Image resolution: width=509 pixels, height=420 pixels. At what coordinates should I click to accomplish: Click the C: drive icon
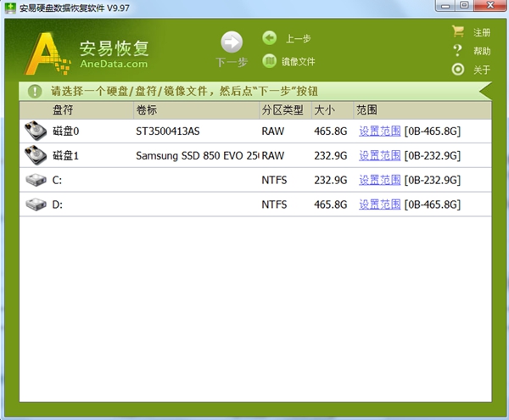[x=36, y=180]
